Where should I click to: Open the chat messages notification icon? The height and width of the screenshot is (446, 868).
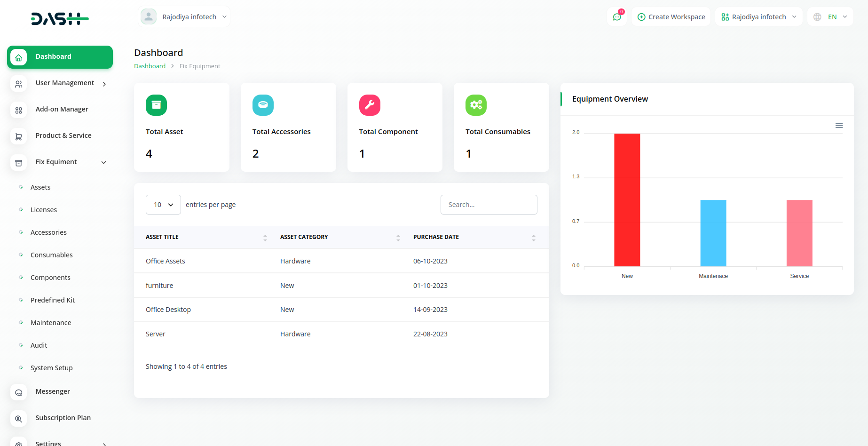point(617,17)
